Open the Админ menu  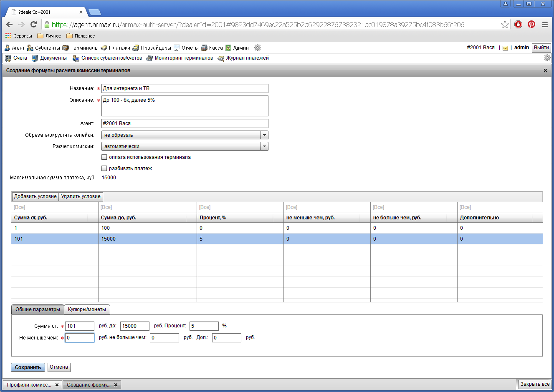237,48
